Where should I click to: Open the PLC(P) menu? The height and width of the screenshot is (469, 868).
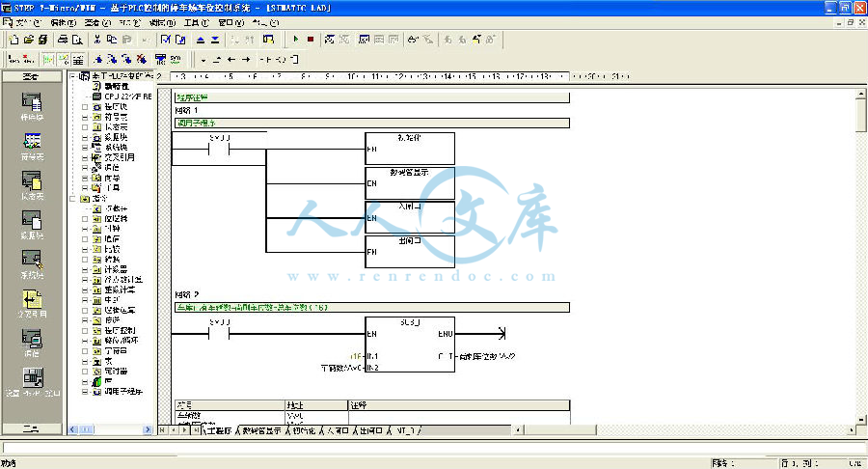tap(129, 23)
